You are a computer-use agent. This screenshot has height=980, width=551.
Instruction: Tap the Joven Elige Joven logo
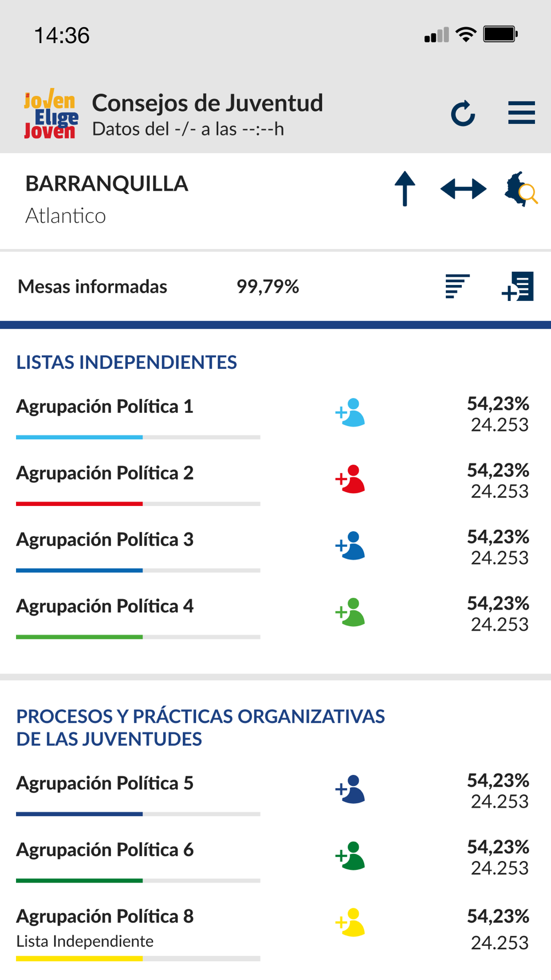(51, 114)
